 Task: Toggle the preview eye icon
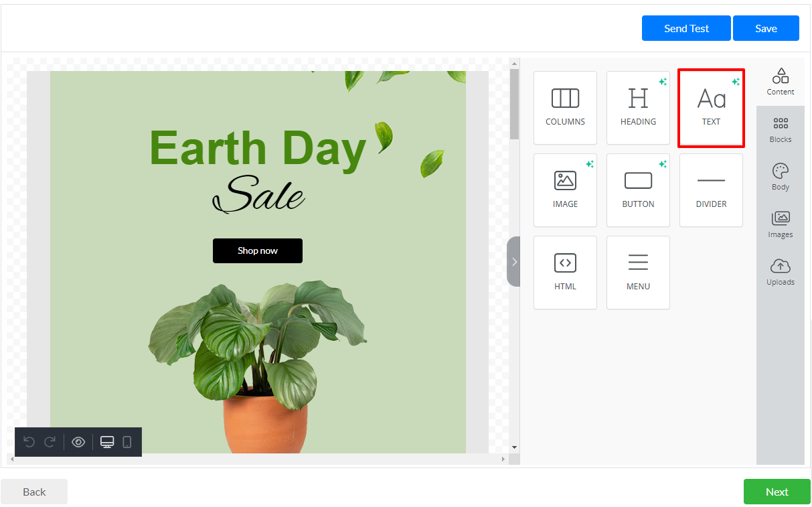78,442
